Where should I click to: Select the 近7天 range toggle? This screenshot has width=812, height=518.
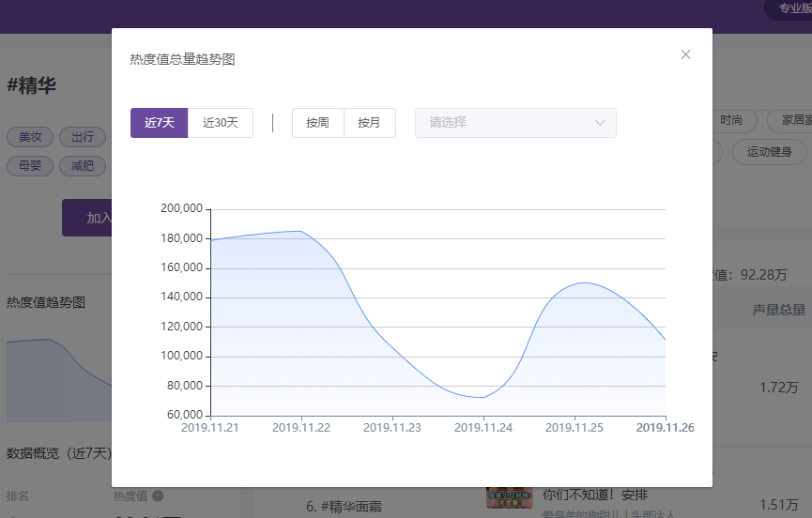159,123
